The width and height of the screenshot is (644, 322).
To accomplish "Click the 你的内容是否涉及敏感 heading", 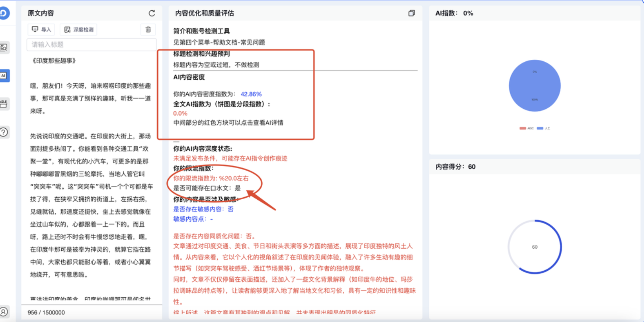I will click(x=206, y=199).
